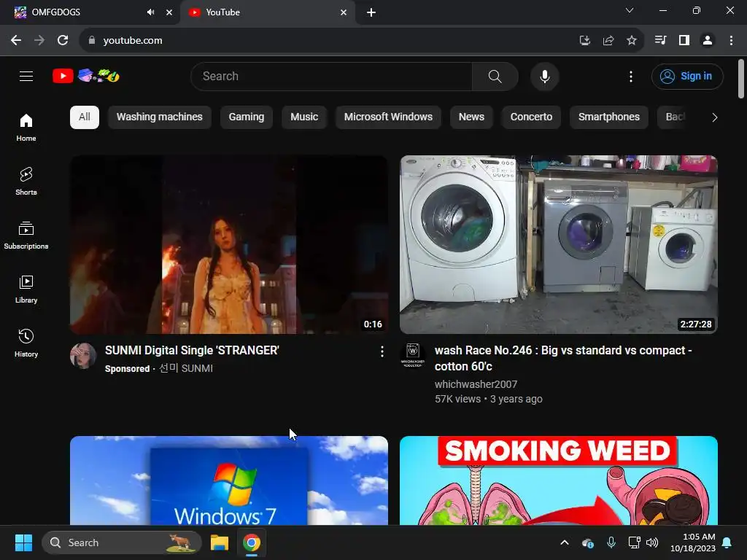Open Subscriptions in sidebar
Viewport: 747px width, 560px height.
tap(26, 236)
